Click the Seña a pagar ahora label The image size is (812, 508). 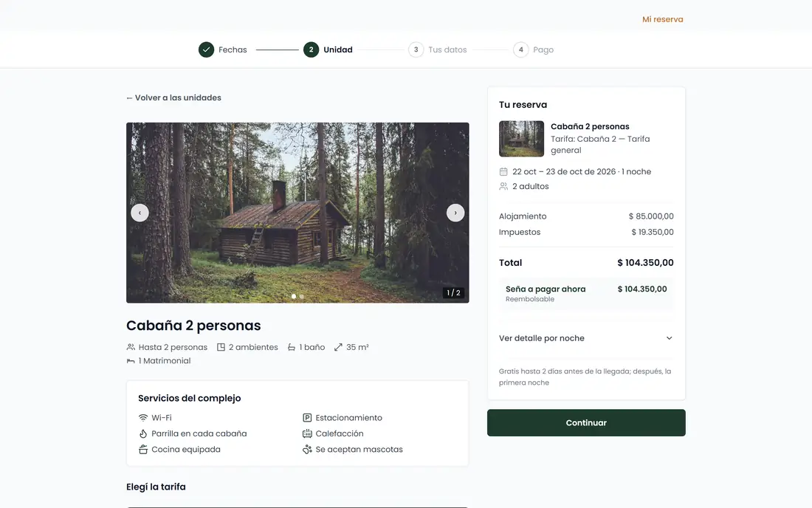click(x=546, y=289)
